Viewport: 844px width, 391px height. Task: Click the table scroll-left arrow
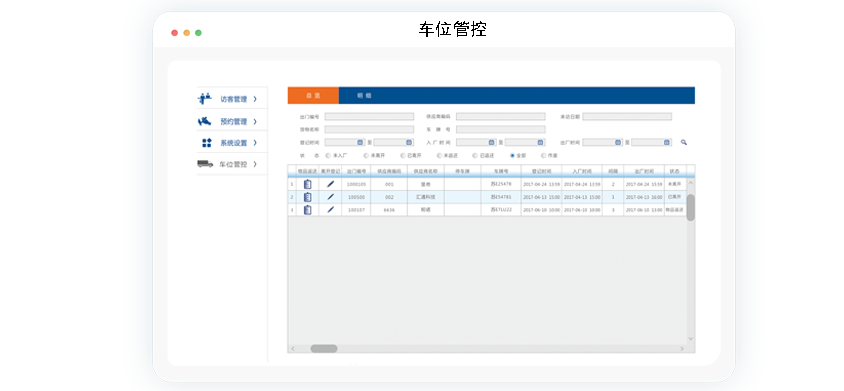293,349
